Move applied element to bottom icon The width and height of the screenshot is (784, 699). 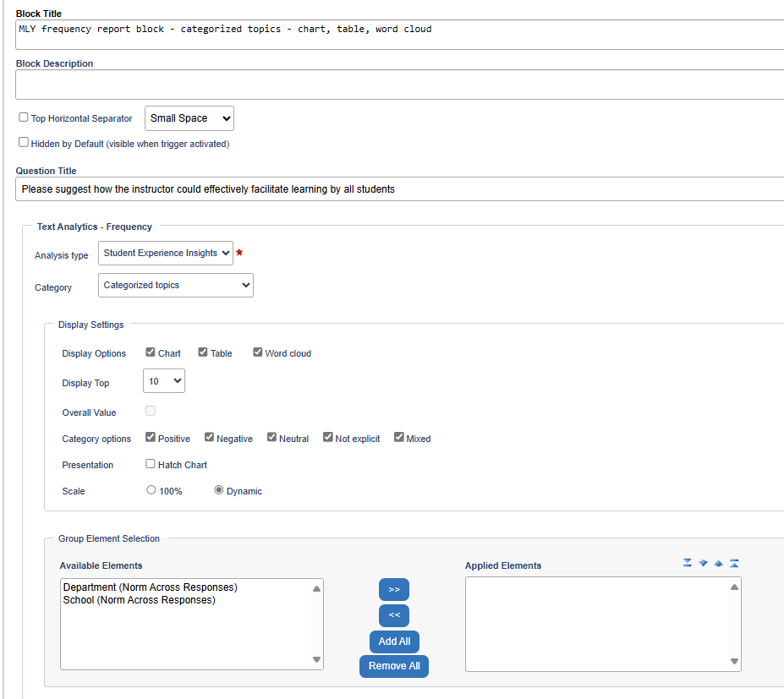click(x=688, y=563)
